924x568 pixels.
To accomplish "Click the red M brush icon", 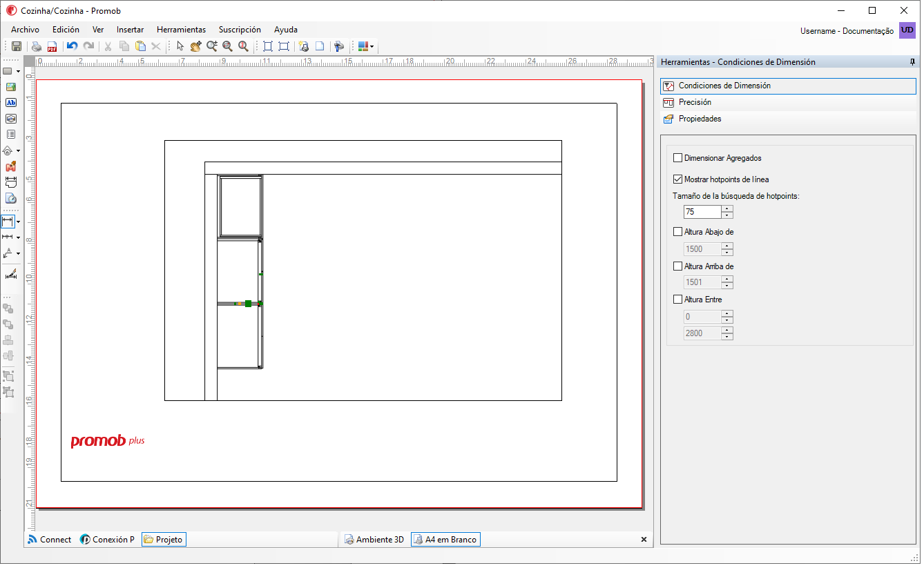I will tap(10, 166).
